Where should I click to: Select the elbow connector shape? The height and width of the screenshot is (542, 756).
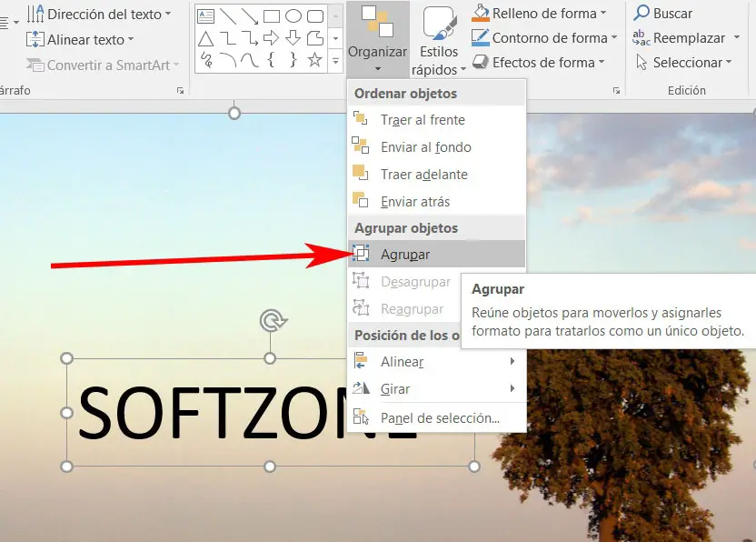click(228, 38)
